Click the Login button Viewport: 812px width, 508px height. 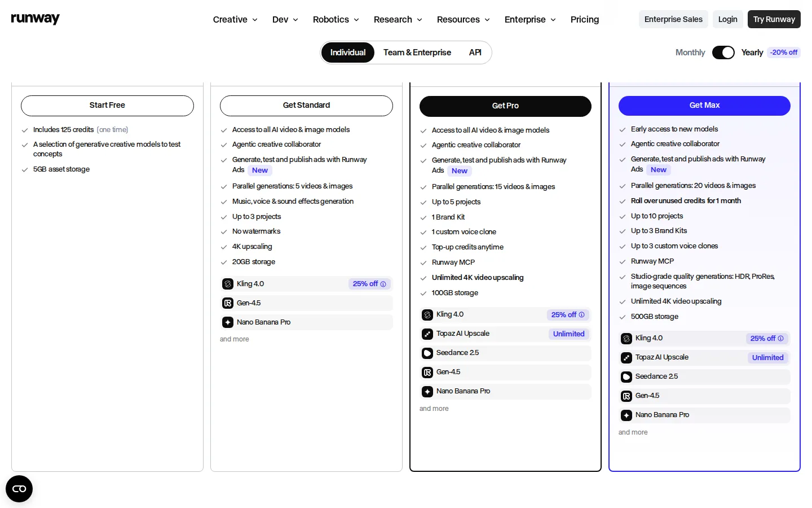click(x=728, y=19)
